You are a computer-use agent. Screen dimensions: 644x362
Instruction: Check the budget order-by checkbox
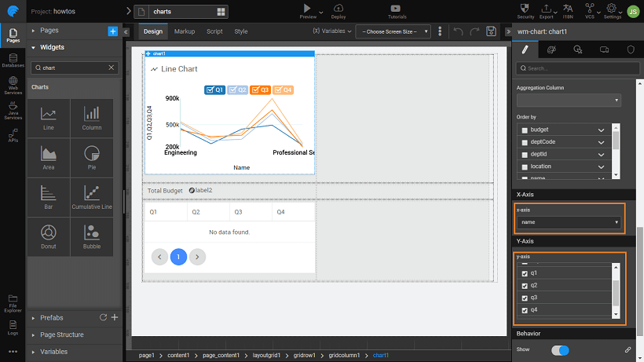point(525,130)
